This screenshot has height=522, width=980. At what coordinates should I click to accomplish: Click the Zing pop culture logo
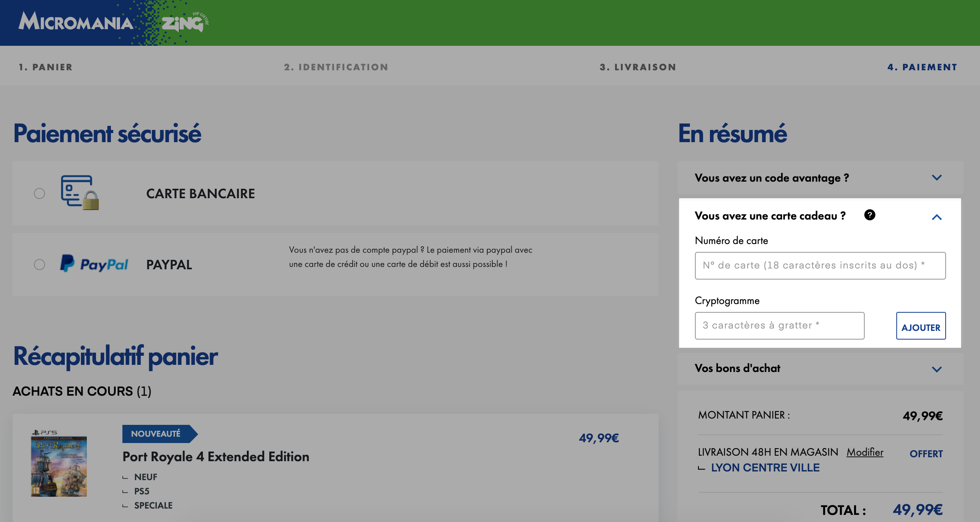[x=185, y=23]
